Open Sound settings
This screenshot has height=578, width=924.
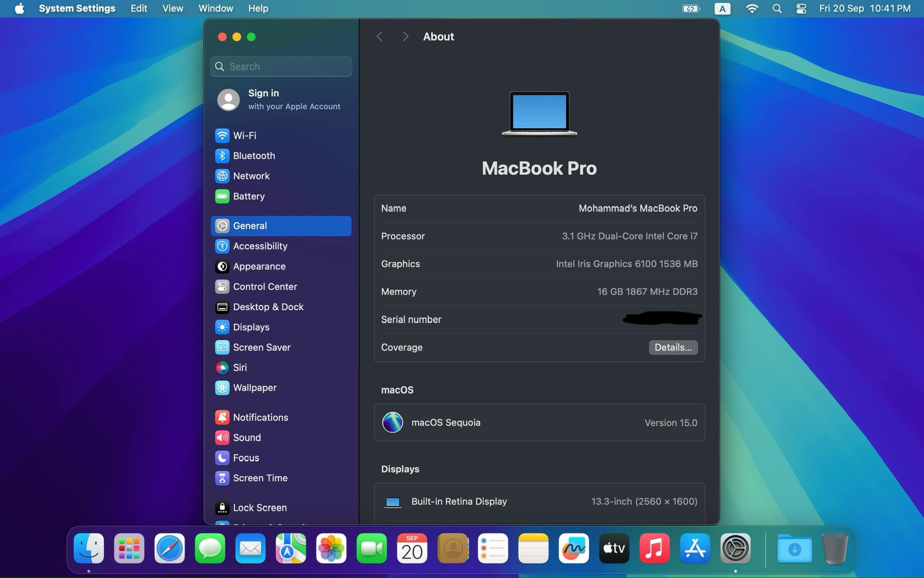(281, 438)
